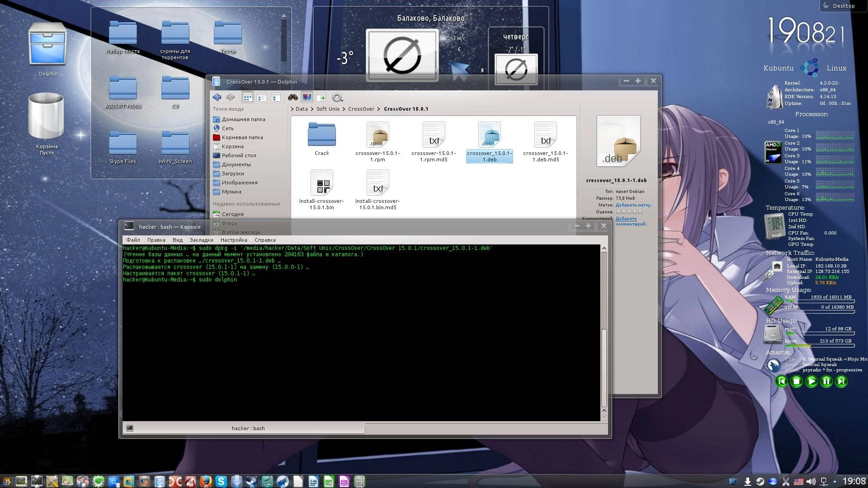868x488 pixels.
Task: Expand the chevron before Soft Unix breadcrumb
Action: point(312,109)
